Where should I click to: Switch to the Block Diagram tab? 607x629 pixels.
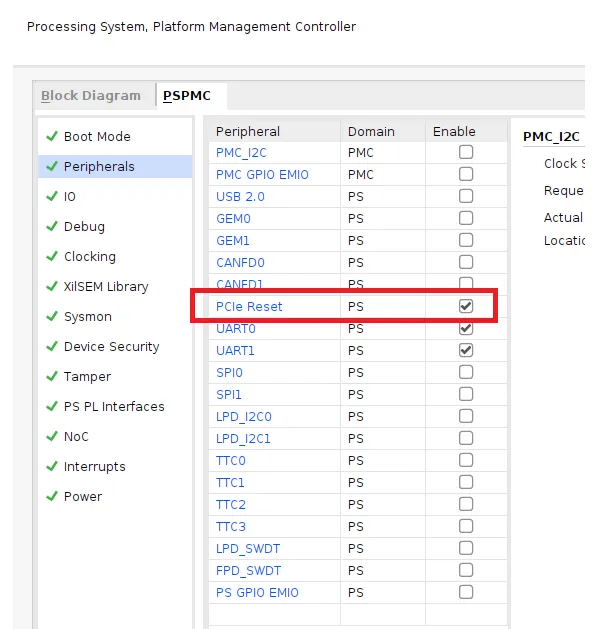[x=91, y=96]
